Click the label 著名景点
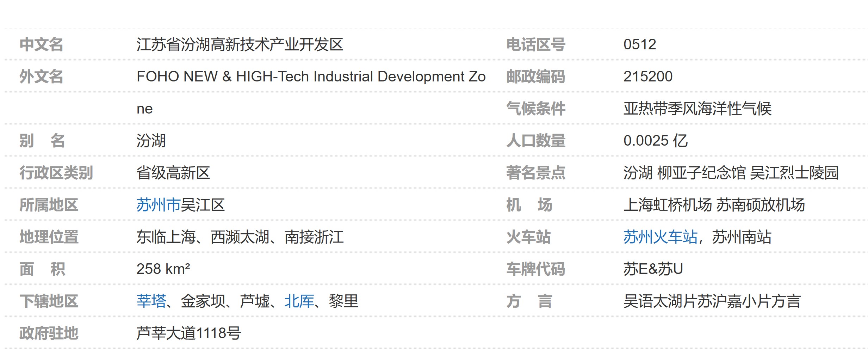The image size is (868, 349). 536,173
